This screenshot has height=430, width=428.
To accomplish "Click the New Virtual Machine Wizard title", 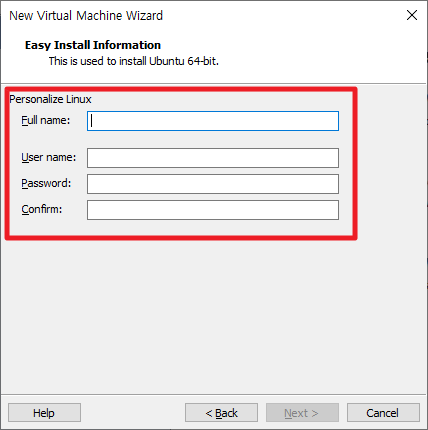I will [86, 16].
